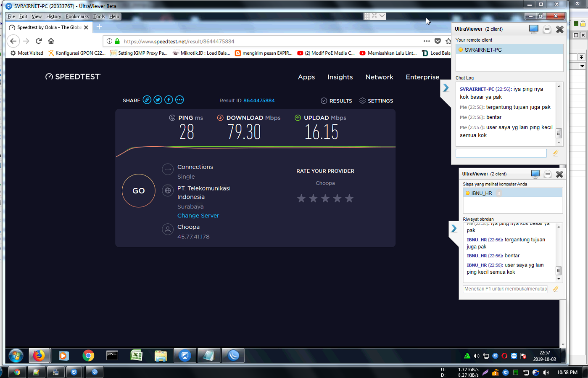Save page to Pocket icon in address bar
This screenshot has width=588, height=378.
(x=438, y=41)
